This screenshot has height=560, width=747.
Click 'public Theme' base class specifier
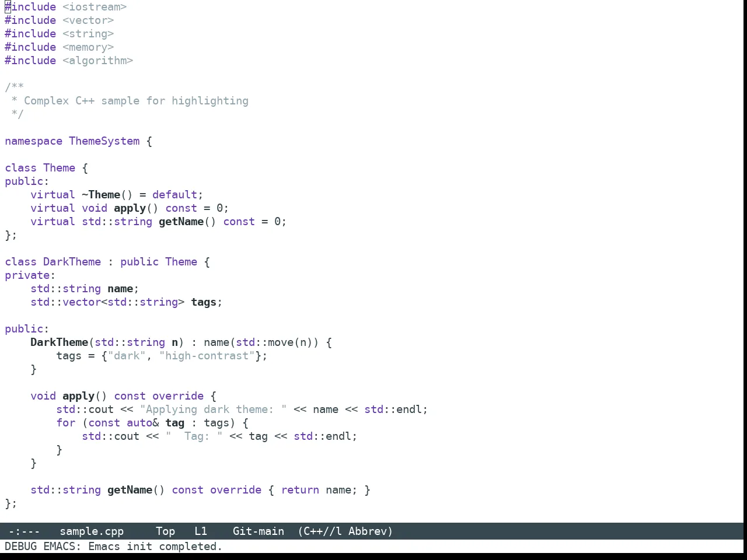tap(159, 262)
